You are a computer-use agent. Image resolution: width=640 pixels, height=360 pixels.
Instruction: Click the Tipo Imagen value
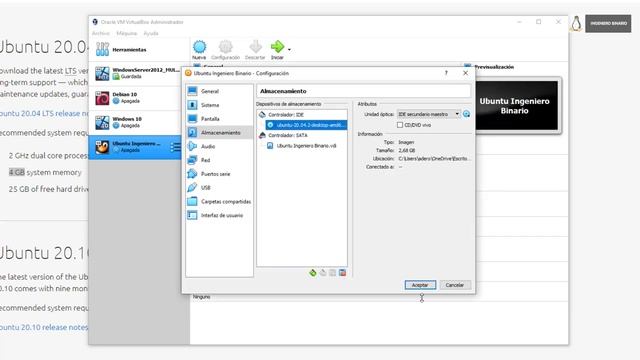point(406,142)
